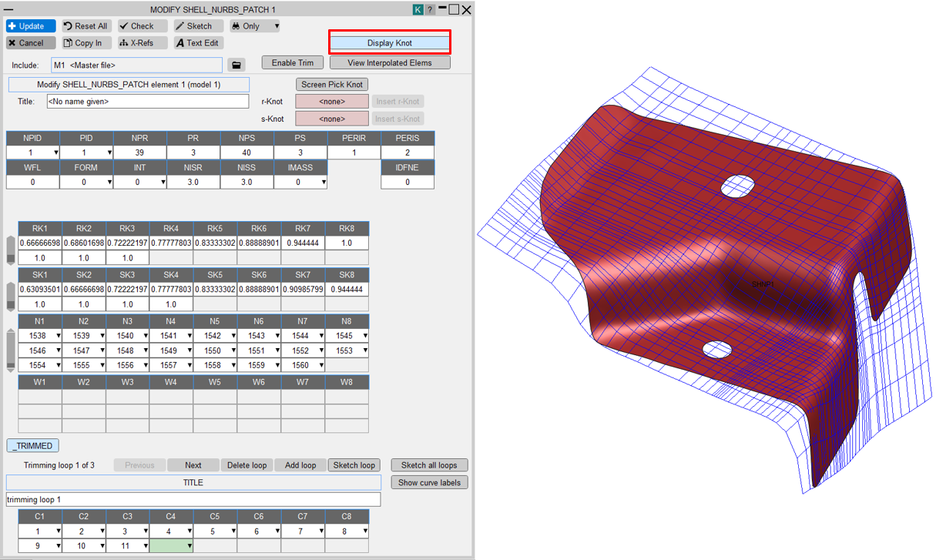The width and height of the screenshot is (936, 560).
Task: Click the Title input field
Action: 147,102
